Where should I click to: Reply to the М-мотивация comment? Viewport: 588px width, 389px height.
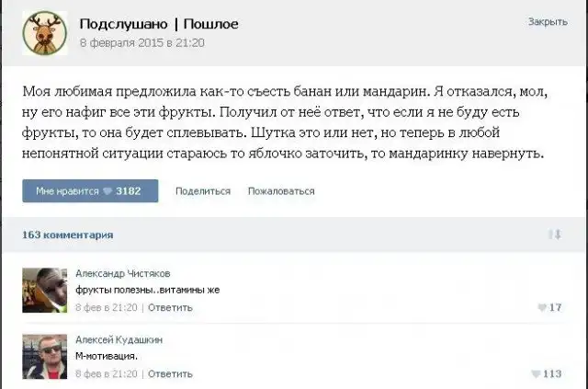(x=170, y=374)
